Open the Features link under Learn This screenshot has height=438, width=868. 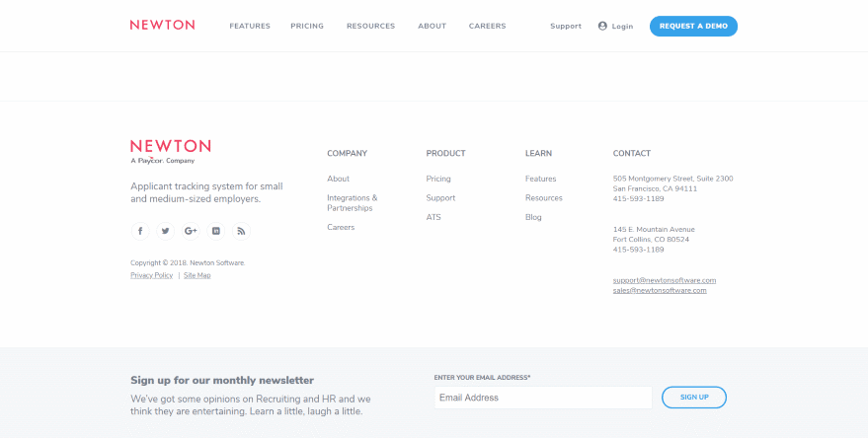tap(541, 179)
